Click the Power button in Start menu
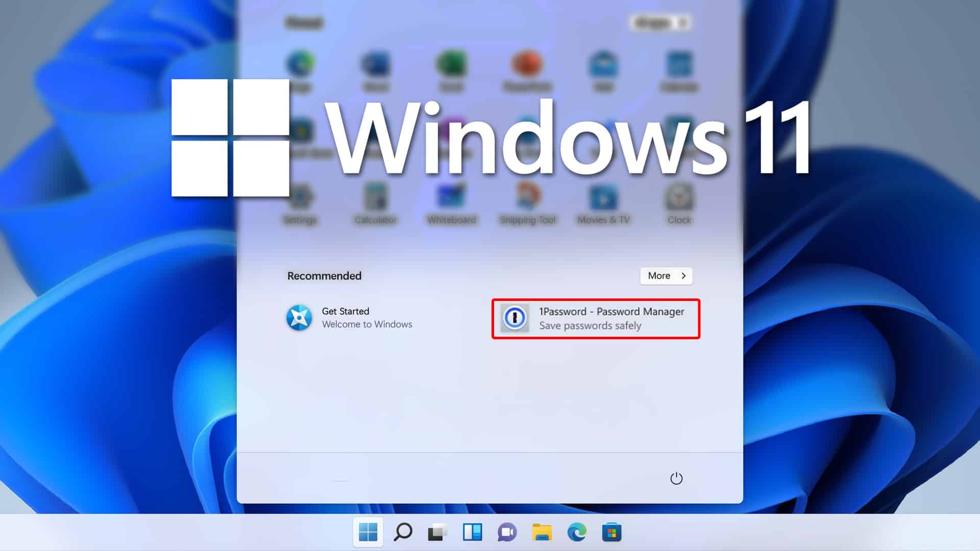The image size is (980, 551). tap(676, 478)
